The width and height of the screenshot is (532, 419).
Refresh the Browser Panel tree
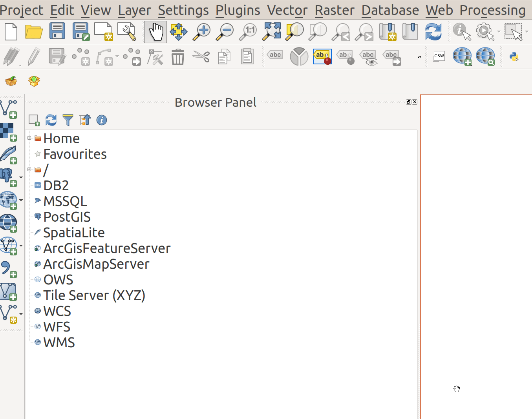(51, 120)
